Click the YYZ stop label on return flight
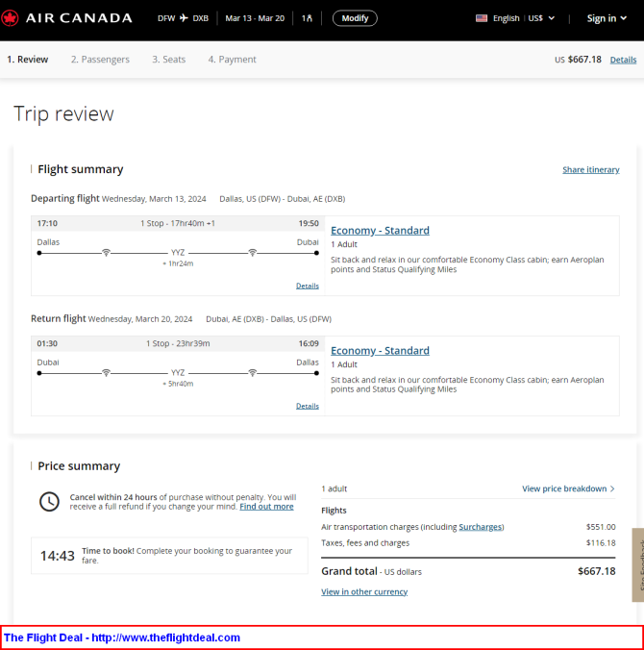644x650 pixels. (178, 373)
